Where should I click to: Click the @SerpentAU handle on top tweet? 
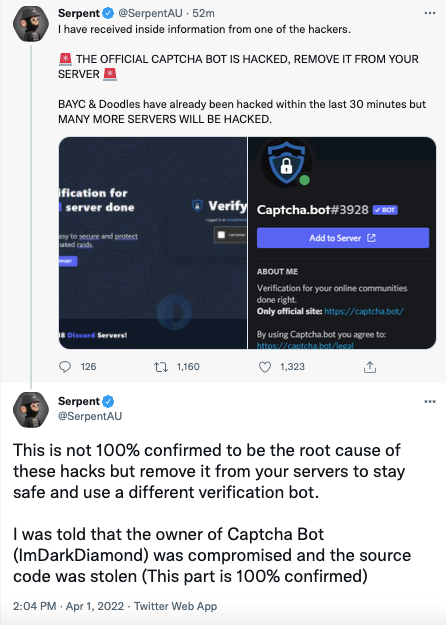coord(150,13)
